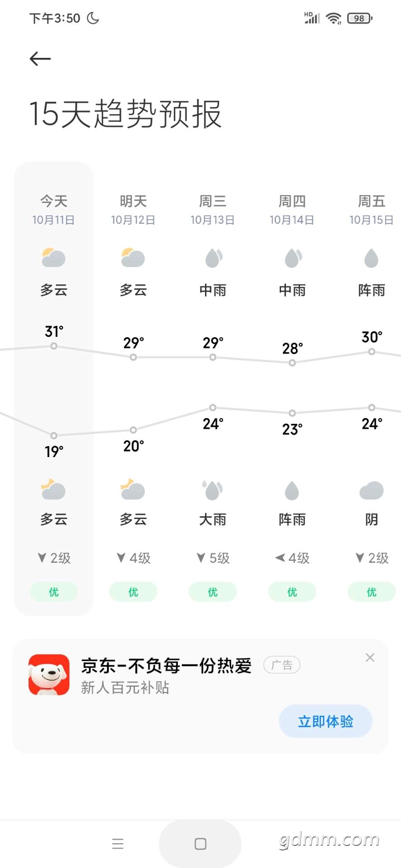Click the 周四 wind level 4级 indicator

[292, 558]
